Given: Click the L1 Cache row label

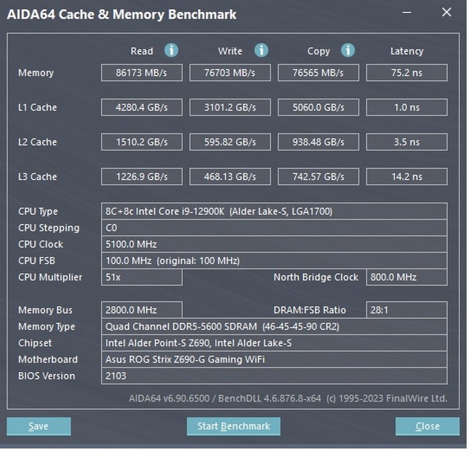Looking at the screenshot, I should (x=38, y=107).
